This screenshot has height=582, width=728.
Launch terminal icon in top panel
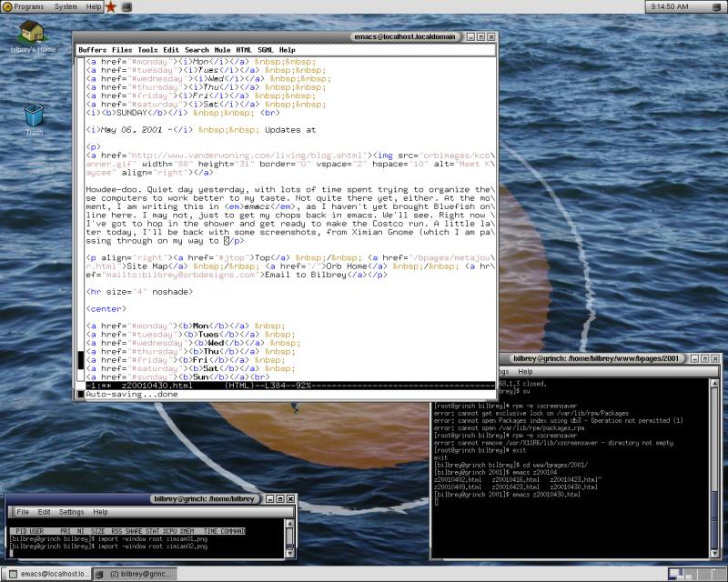click(x=128, y=6)
